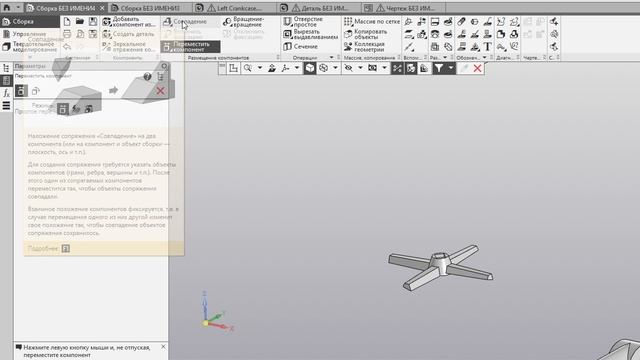Click the print preview icon
Image resolution: width=640 pixels, height=360 pixels.
[x=80, y=34]
